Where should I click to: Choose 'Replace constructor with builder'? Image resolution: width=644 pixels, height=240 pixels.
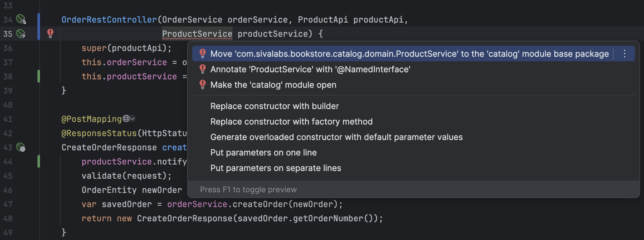tap(274, 106)
